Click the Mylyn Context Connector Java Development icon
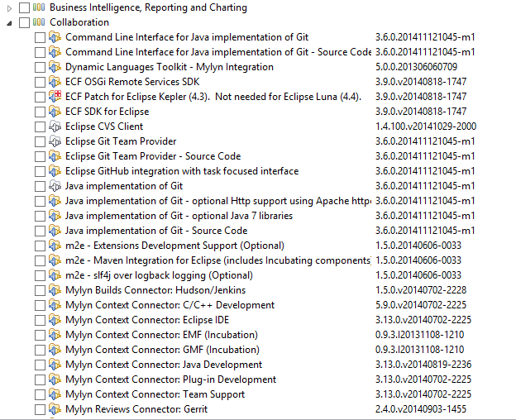Screen dimensions: 516x420 click(55, 364)
